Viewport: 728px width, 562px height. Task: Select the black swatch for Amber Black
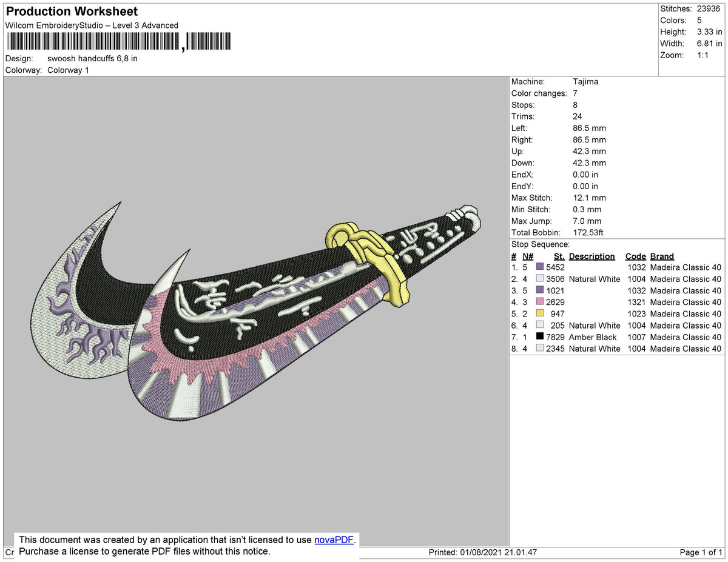pyautogui.click(x=540, y=336)
